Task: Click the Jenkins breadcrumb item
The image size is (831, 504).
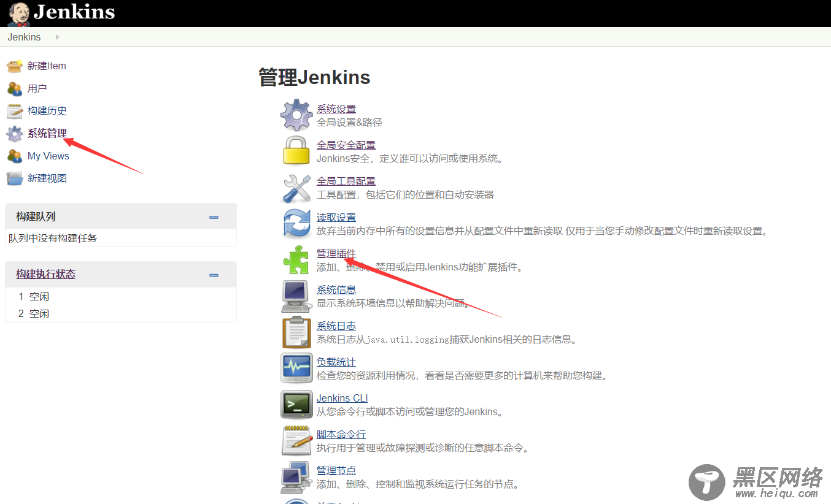Action: (x=24, y=37)
